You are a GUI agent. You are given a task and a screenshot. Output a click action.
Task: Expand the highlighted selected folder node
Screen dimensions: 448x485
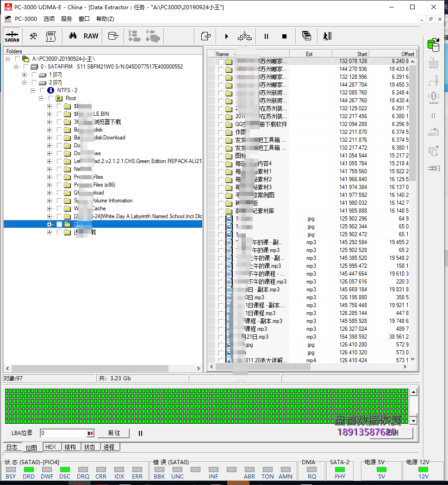50,224
